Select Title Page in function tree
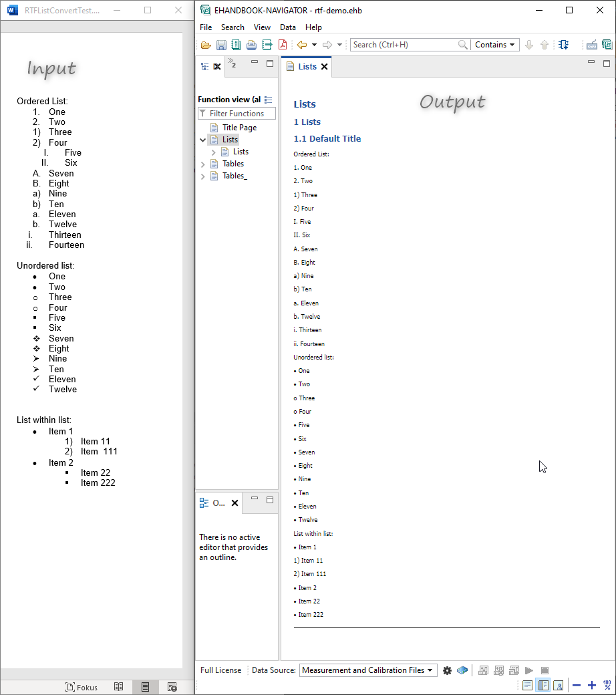Viewport: 616px width, 695px height. click(x=239, y=128)
